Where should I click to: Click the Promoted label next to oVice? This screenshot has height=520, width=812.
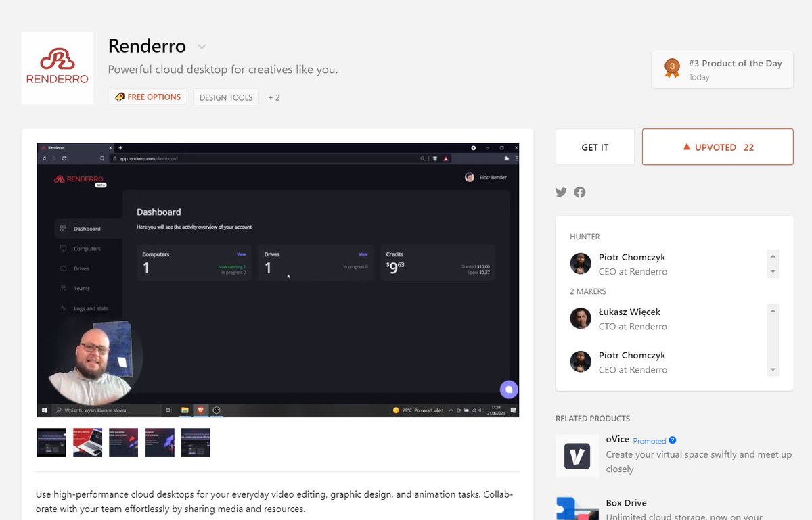[x=650, y=441]
